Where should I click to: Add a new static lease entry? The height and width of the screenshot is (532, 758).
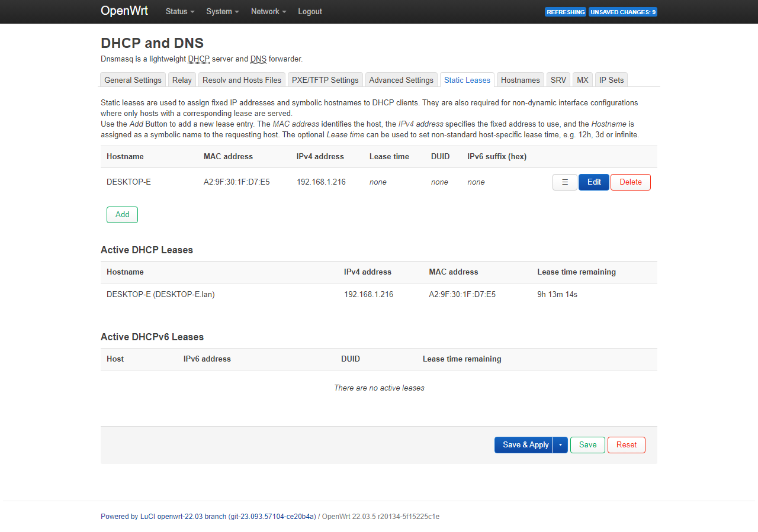click(x=122, y=215)
